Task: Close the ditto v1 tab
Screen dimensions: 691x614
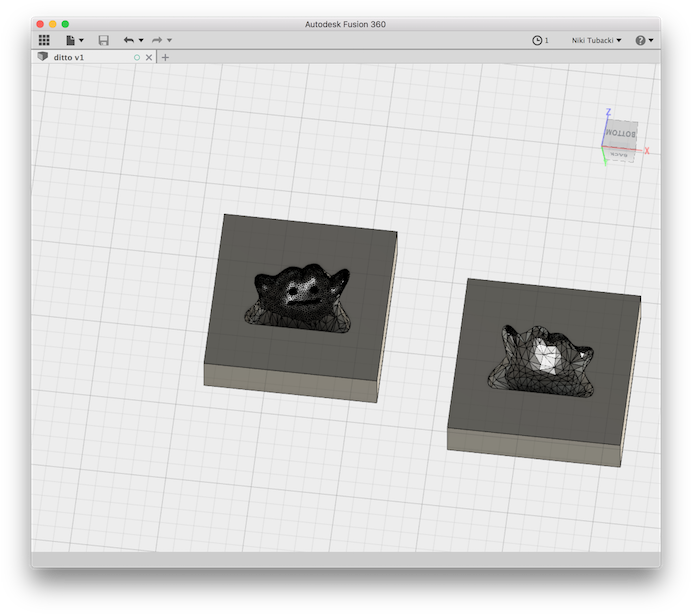Action: (149, 57)
